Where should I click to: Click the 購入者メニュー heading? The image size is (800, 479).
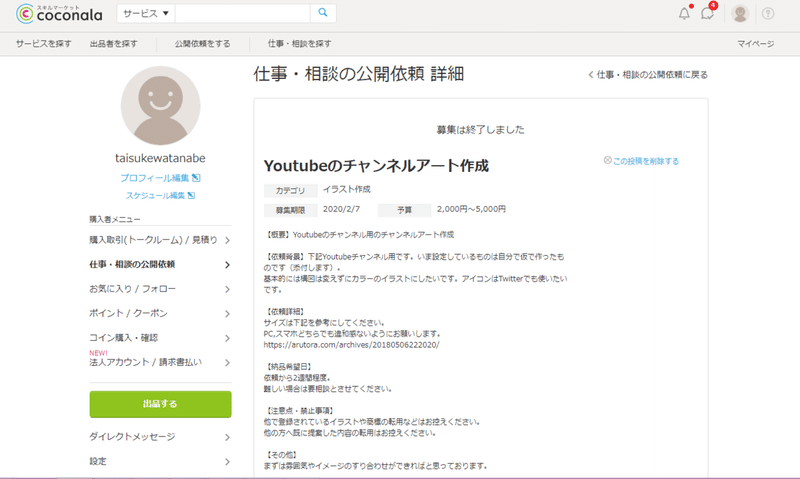click(x=115, y=219)
